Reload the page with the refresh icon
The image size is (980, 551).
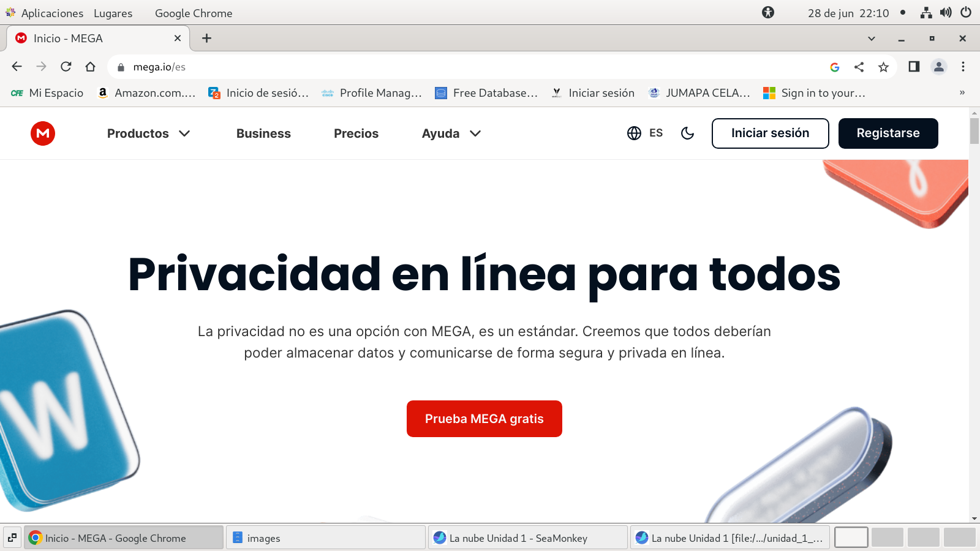point(66,67)
